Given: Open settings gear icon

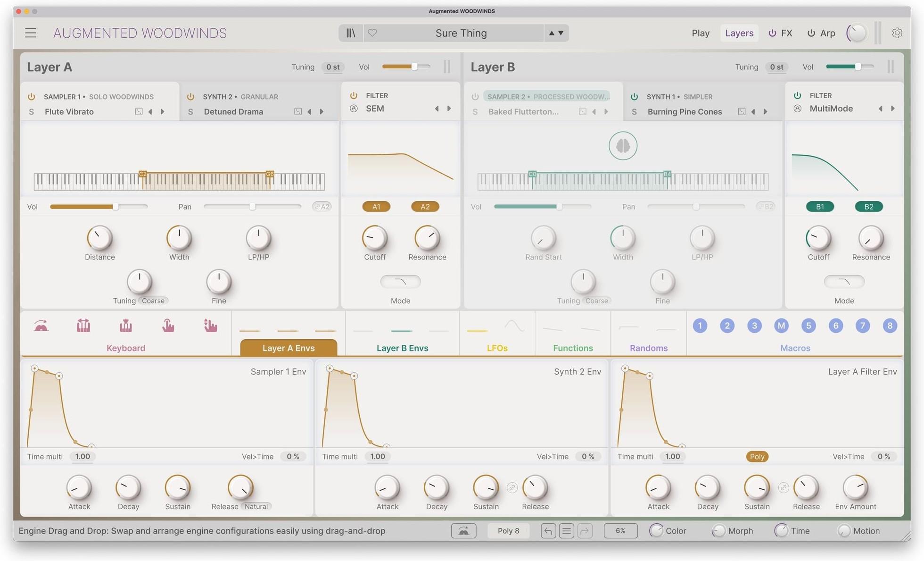Looking at the screenshot, I should point(897,33).
